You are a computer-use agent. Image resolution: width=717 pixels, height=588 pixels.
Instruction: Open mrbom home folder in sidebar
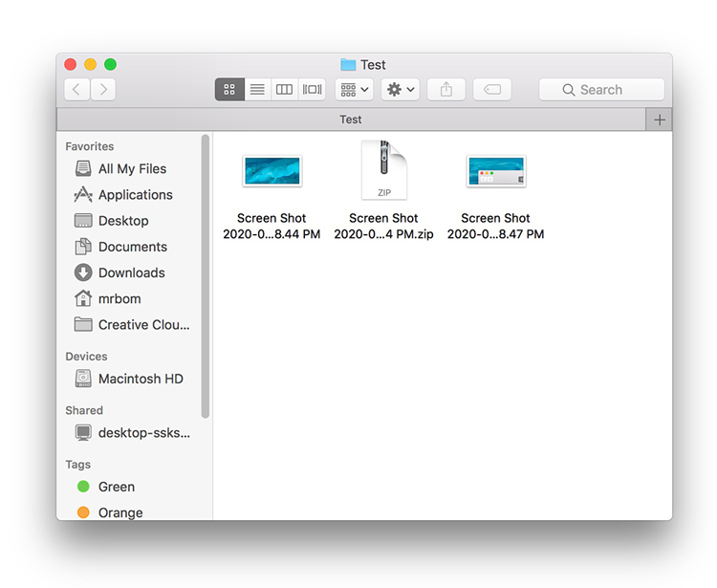click(x=108, y=299)
